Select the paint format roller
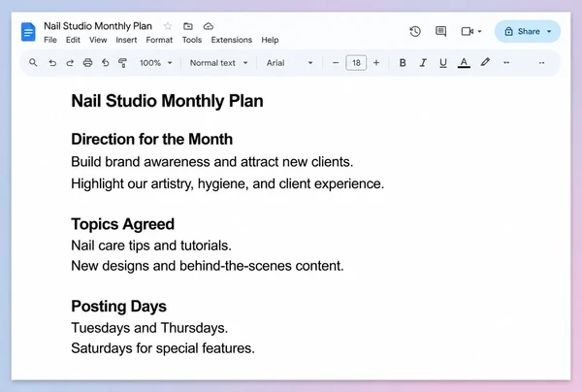The image size is (582, 392). pyautogui.click(x=122, y=63)
